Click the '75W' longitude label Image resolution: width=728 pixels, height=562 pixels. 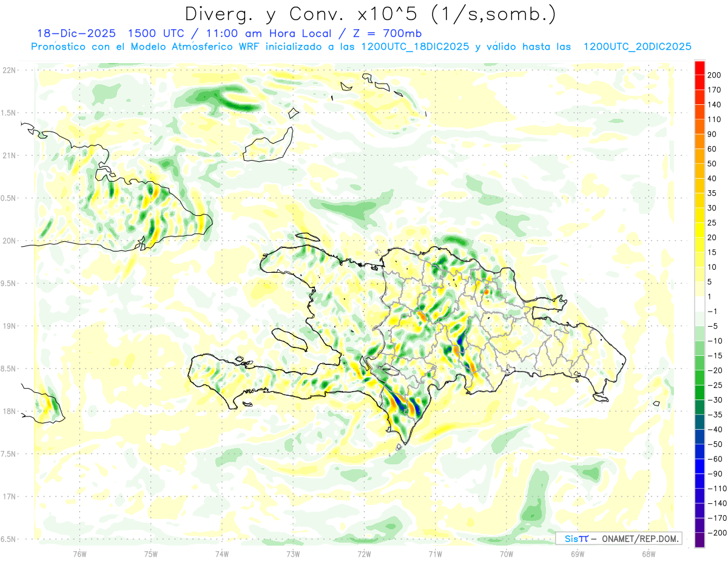[x=150, y=554]
